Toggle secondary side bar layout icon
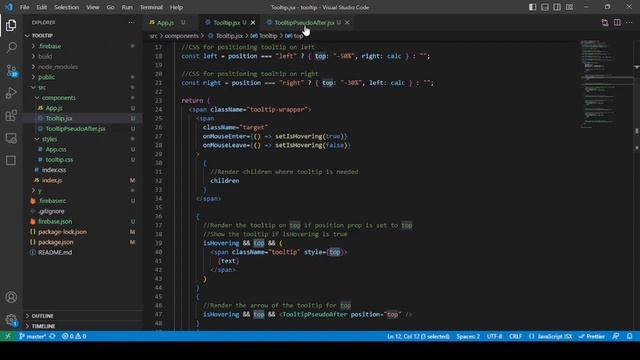Viewport: 640px width, 360px height. coord(557,7)
